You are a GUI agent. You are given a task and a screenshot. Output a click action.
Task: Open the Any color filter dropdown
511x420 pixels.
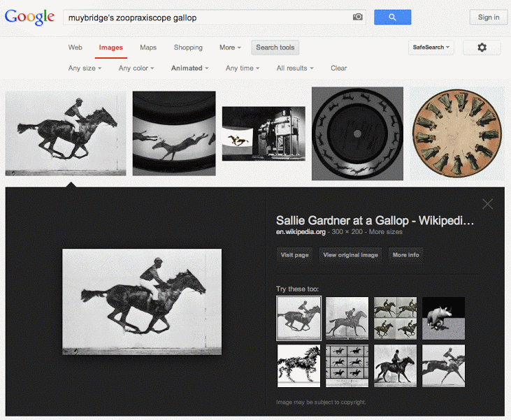(136, 68)
